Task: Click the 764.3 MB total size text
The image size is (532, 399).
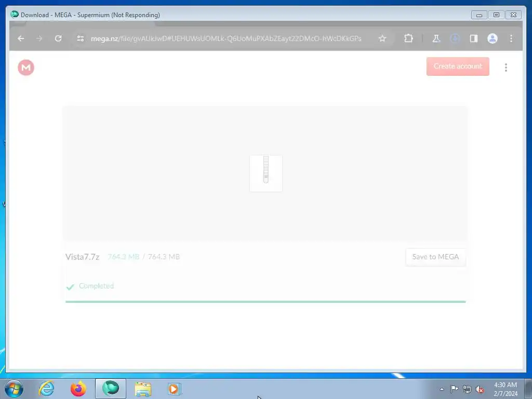Action: click(x=164, y=257)
